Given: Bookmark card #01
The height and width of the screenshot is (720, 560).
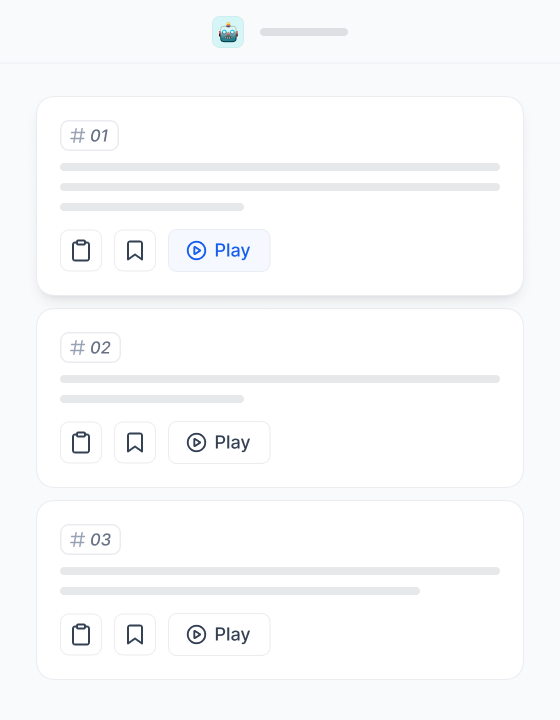Looking at the screenshot, I should pyautogui.click(x=135, y=251).
